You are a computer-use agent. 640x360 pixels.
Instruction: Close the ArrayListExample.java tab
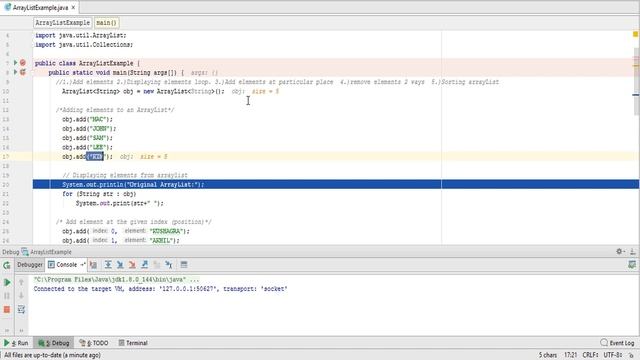pyautogui.click(x=73, y=8)
